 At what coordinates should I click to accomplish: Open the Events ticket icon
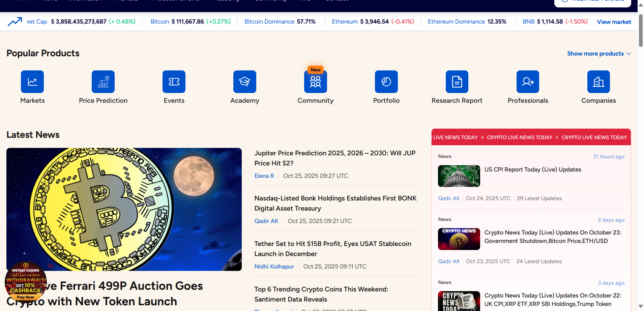click(x=174, y=82)
